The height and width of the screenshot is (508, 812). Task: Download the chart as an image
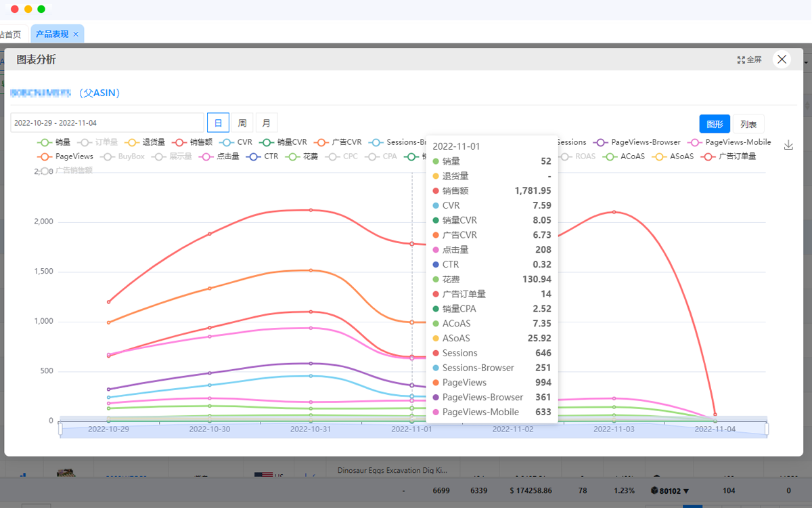788,145
